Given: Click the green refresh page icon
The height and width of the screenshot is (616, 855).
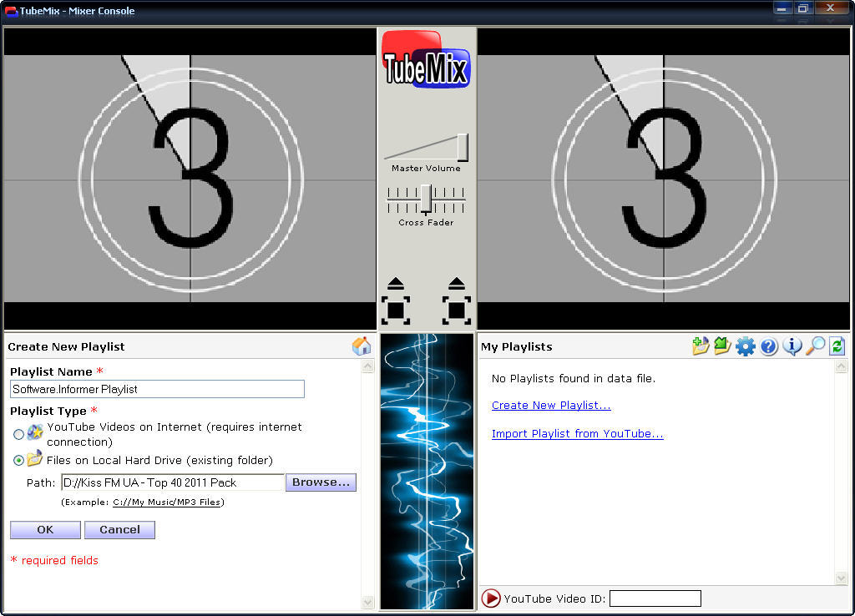Looking at the screenshot, I should coord(837,346).
